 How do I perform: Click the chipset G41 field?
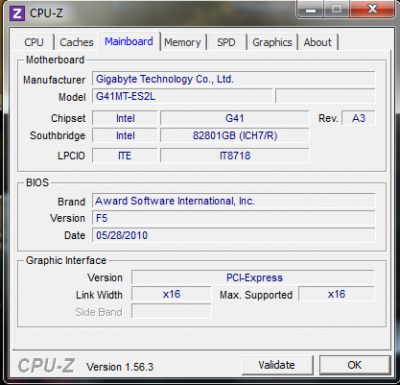point(235,118)
